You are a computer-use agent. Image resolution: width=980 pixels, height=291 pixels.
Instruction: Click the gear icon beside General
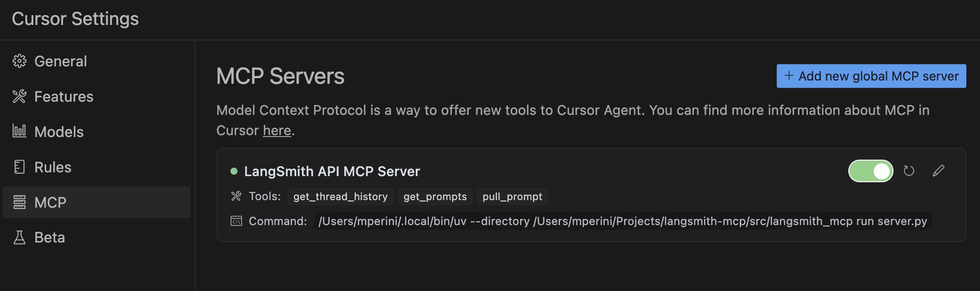(x=19, y=61)
